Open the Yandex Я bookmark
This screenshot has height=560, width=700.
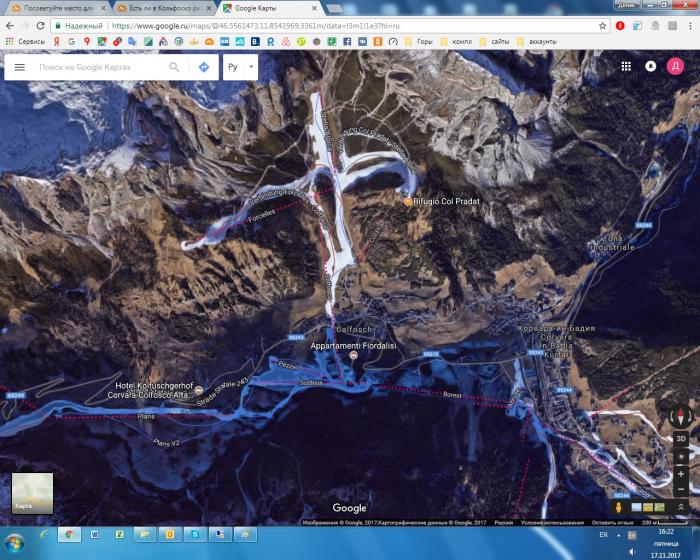[57, 42]
